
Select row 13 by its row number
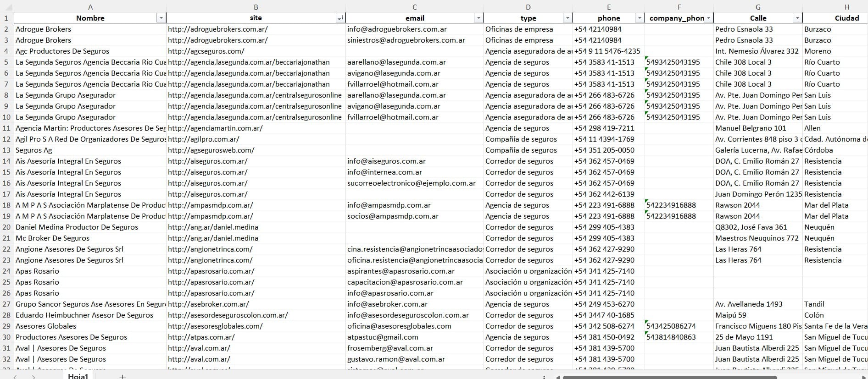(6, 150)
